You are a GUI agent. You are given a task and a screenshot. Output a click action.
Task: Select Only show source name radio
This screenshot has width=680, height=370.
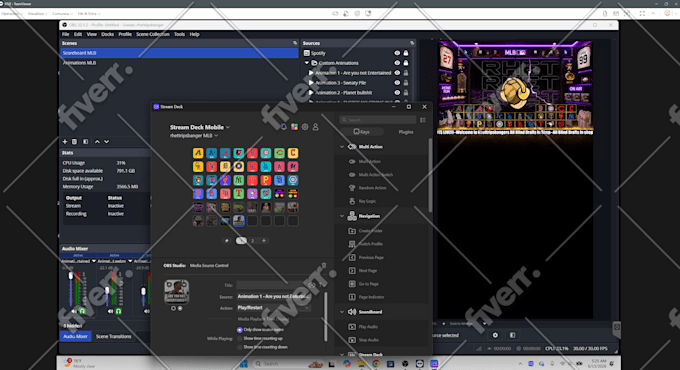click(x=239, y=330)
